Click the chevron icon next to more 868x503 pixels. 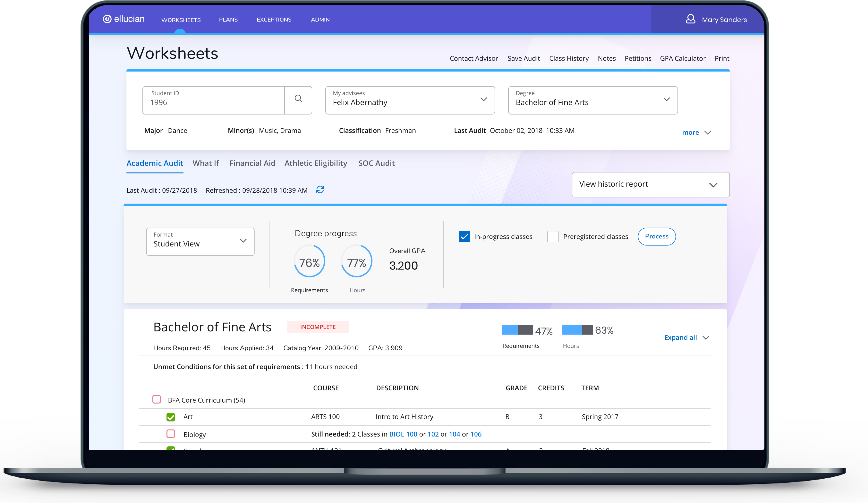pos(708,133)
